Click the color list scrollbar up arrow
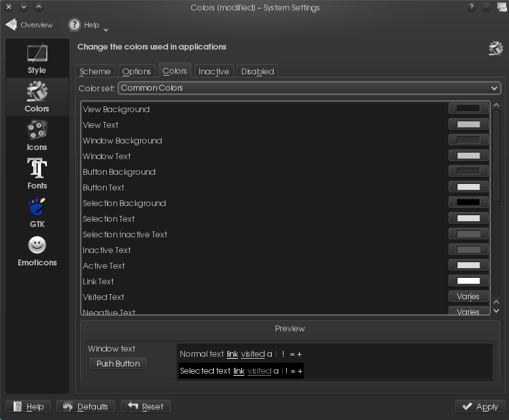This screenshot has height=420, width=509. coord(496,105)
